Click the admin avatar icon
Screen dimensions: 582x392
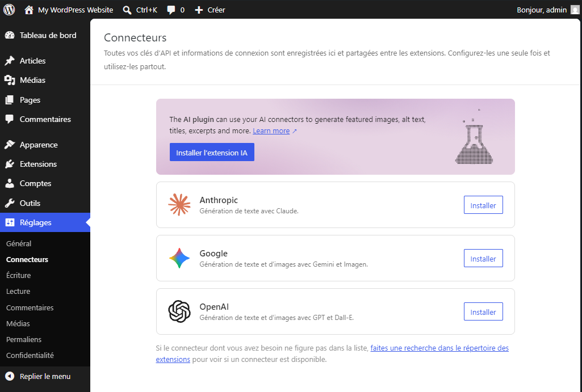(575, 10)
